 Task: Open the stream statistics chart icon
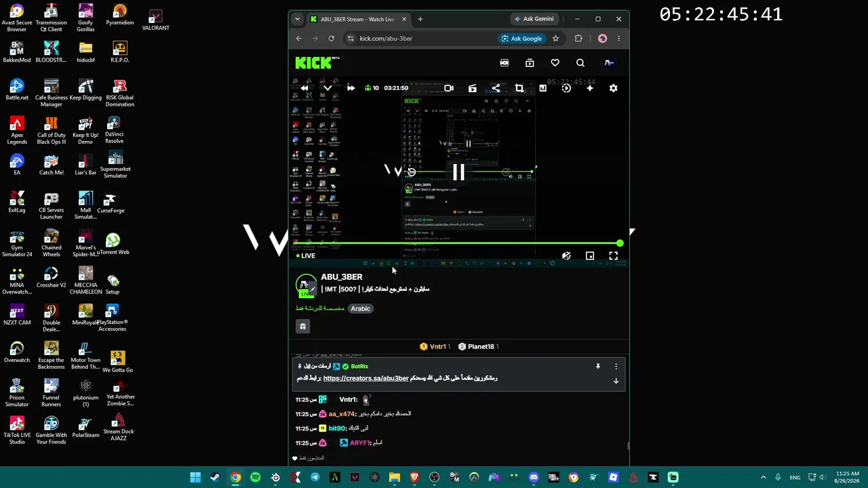point(542,88)
